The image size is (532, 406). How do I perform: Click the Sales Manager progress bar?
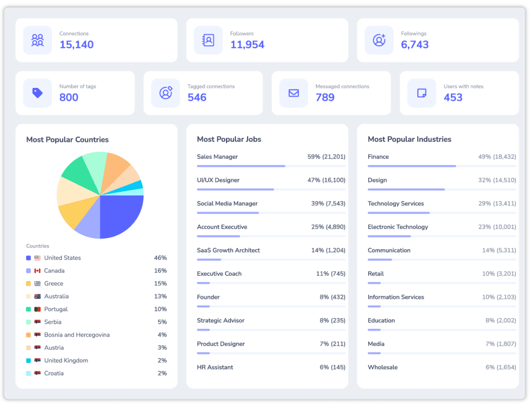(x=271, y=166)
